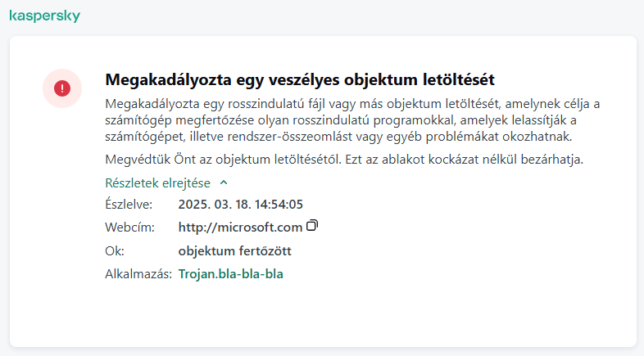The width and height of the screenshot is (644, 356).
Task: Click the 'Észlelve:' label
Action: point(129,204)
